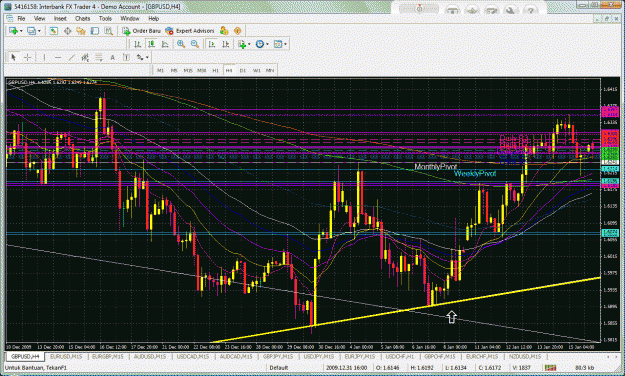Switch to the USDCHF,H1 chart tab
The image size is (625, 376).
pos(400,356)
